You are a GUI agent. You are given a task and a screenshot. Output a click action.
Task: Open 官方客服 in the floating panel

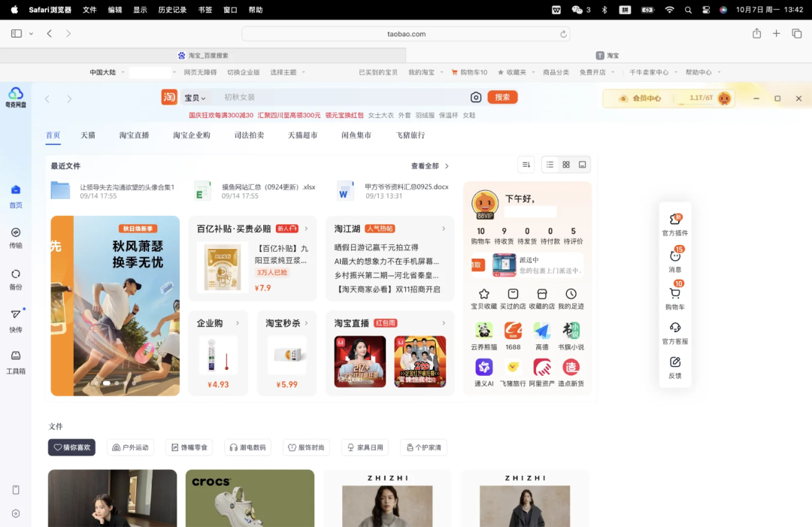674,333
